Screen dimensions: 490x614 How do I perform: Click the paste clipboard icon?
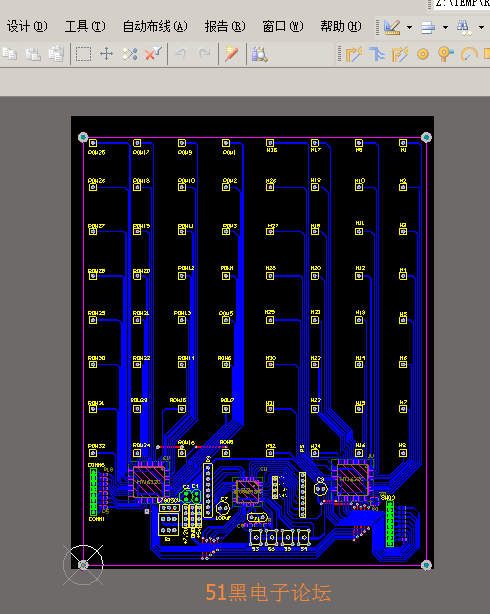[x=33, y=54]
